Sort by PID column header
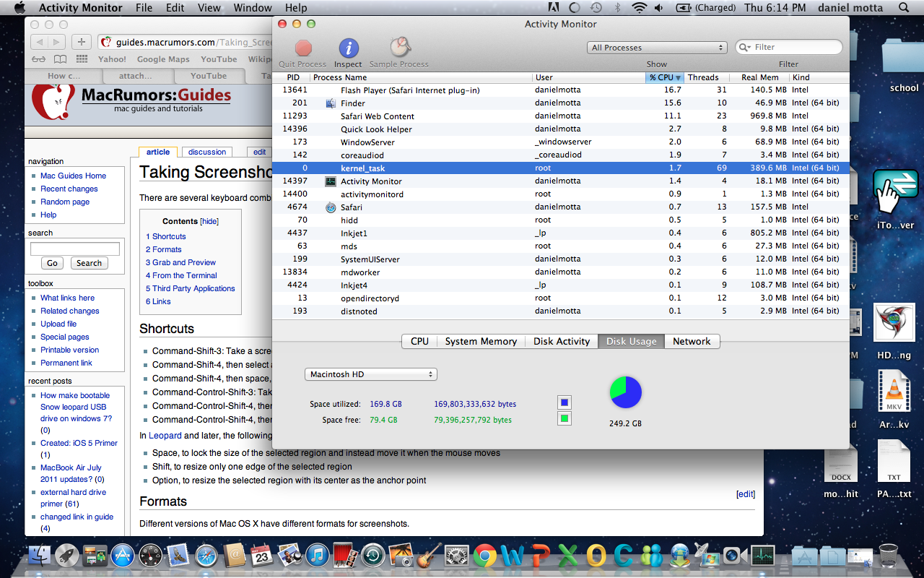924x578 pixels. coord(292,77)
